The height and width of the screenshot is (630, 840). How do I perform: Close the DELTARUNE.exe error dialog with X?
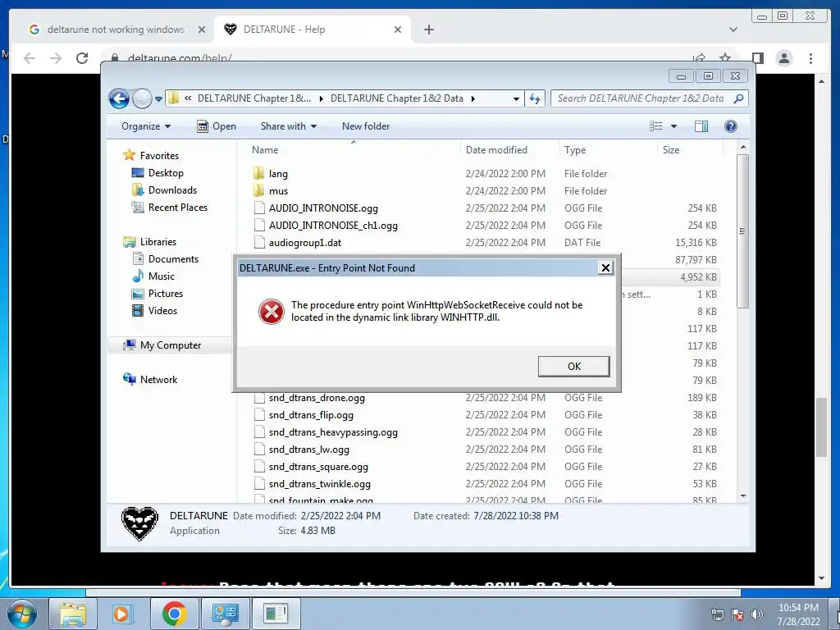[x=605, y=268]
